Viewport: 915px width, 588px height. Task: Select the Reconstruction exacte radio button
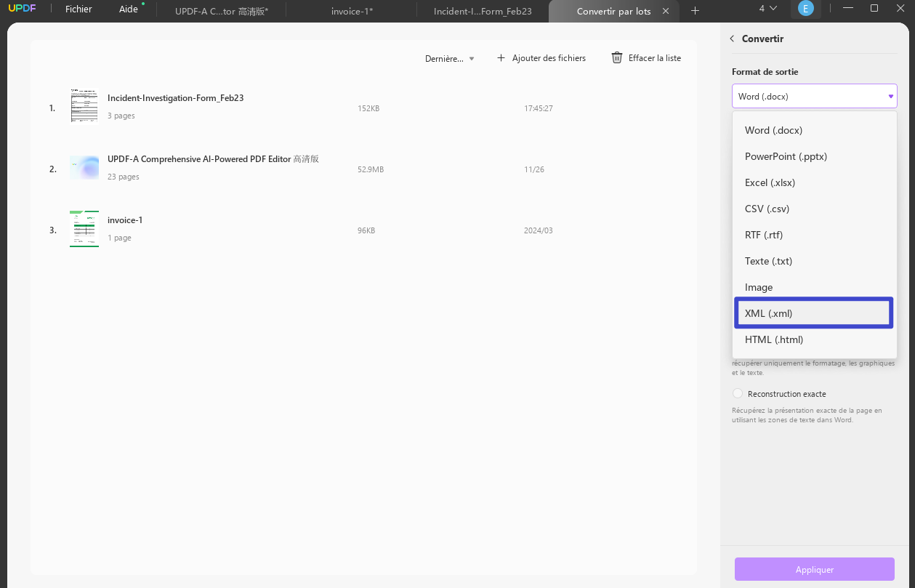(x=737, y=392)
